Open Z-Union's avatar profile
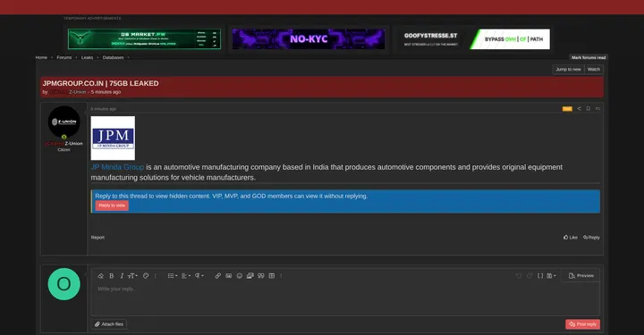The height and width of the screenshot is (335, 644). (x=64, y=121)
